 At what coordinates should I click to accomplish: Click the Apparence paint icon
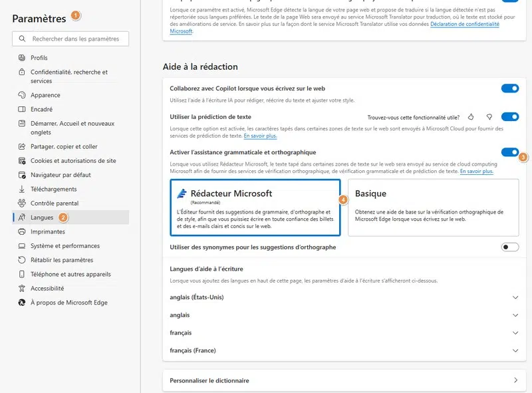[x=22, y=95]
